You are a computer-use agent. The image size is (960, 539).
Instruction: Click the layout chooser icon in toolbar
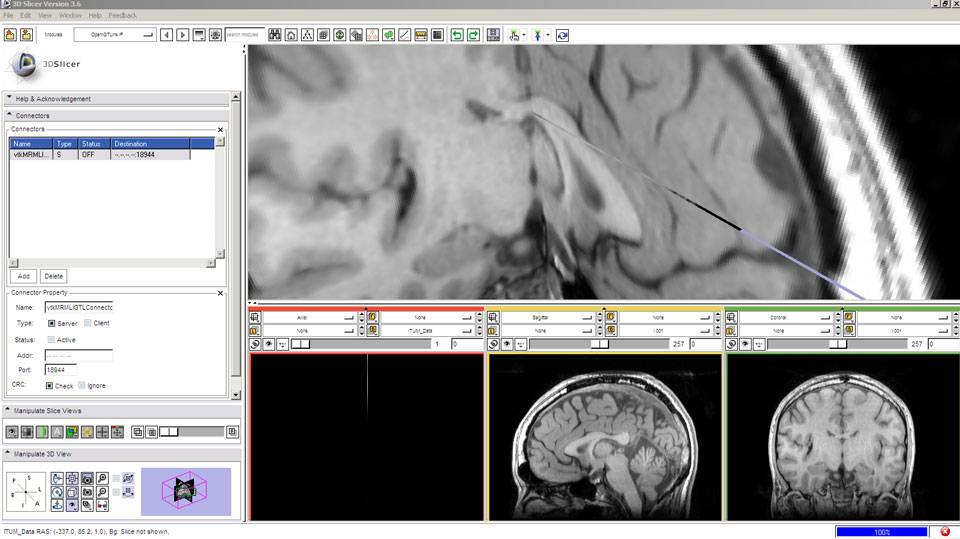[493, 35]
